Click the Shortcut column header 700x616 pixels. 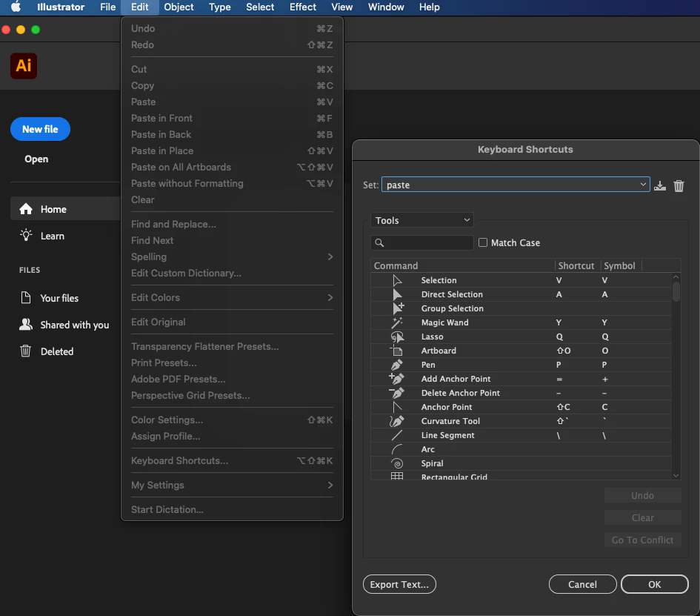576,266
